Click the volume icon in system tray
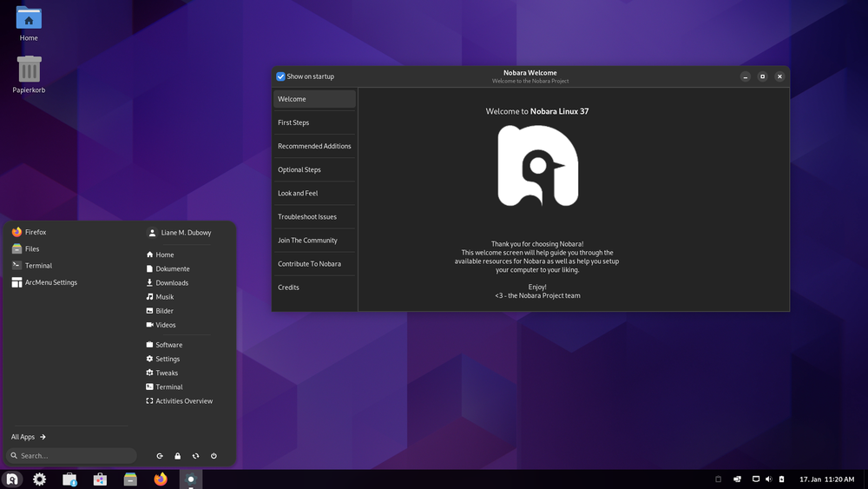Screen dimensions: 868x489 768,479
